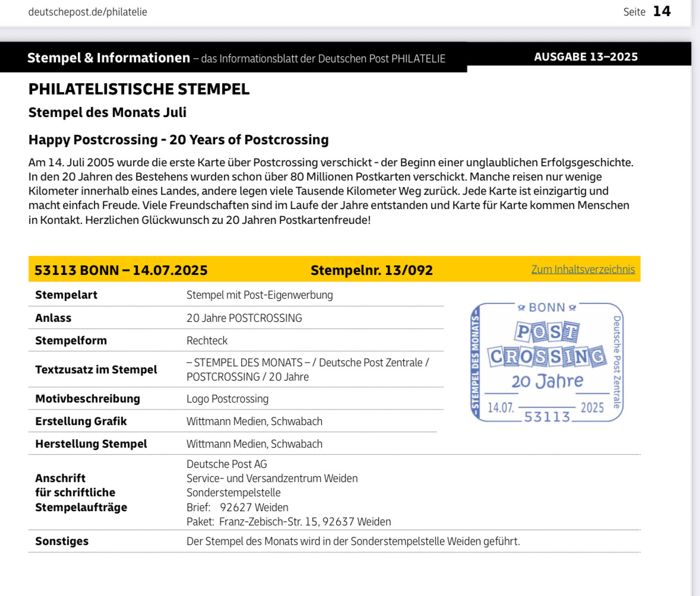
Task: Click Service- und Versandzentrum Weiden line
Action: coord(272,478)
